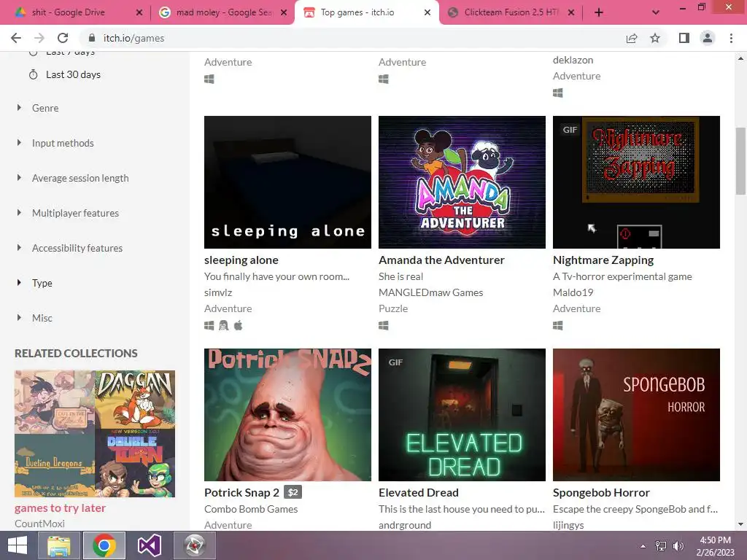Screen dimensions: 747x560
Task: Open the Spongebob Horror thumbnail
Action: point(636,415)
